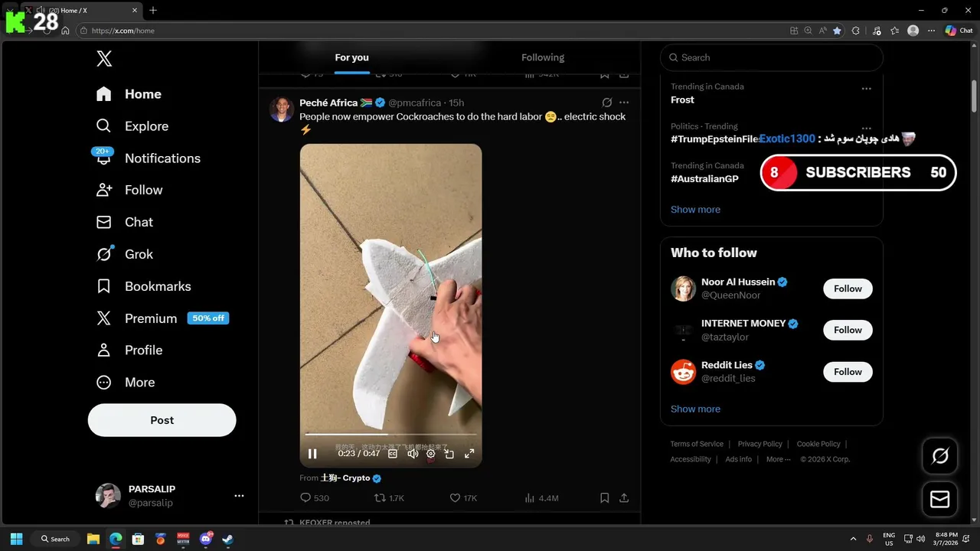This screenshot has height=551, width=980.
Task: Open the Privacy Policy link
Action: [759, 444]
